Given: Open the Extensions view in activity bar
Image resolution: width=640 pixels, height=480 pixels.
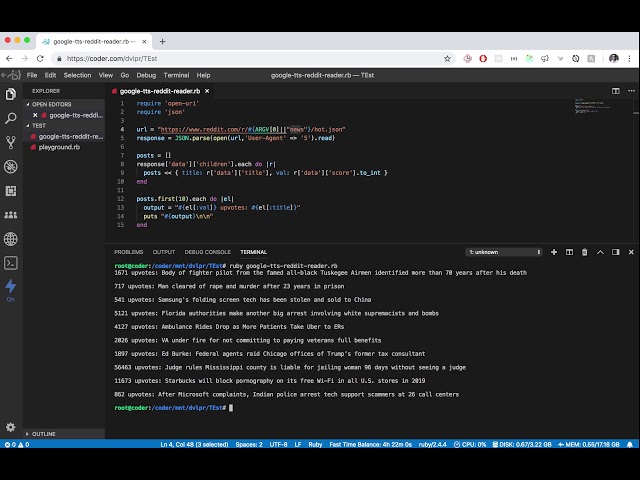Looking at the screenshot, I should (x=11, y=191).
